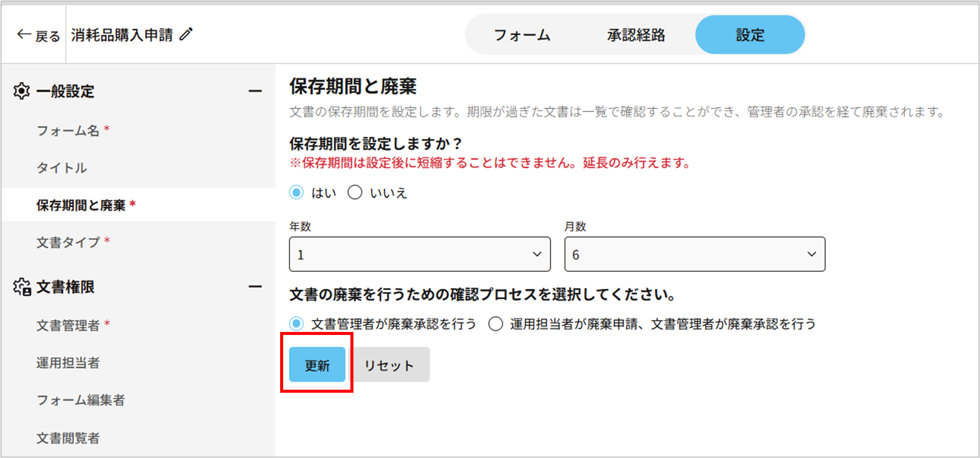Open 文書管理者 in the sidebar

point(68,325)
